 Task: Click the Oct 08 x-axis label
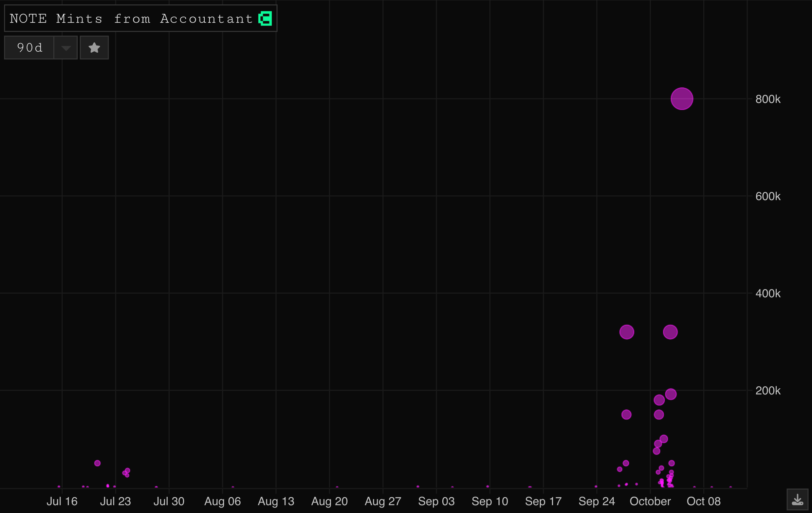coord(703,501)
